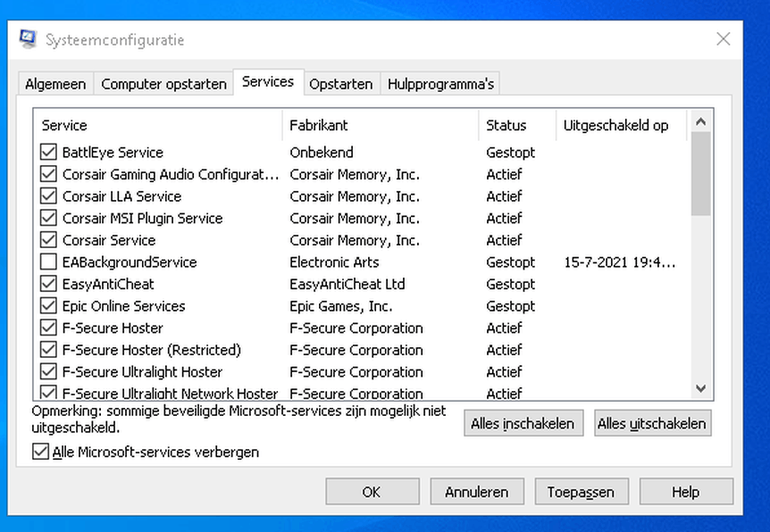The height and width of the screenshot is (532, 770).
Task: Click the scrollbar down arrow
Action: [700, 388]
